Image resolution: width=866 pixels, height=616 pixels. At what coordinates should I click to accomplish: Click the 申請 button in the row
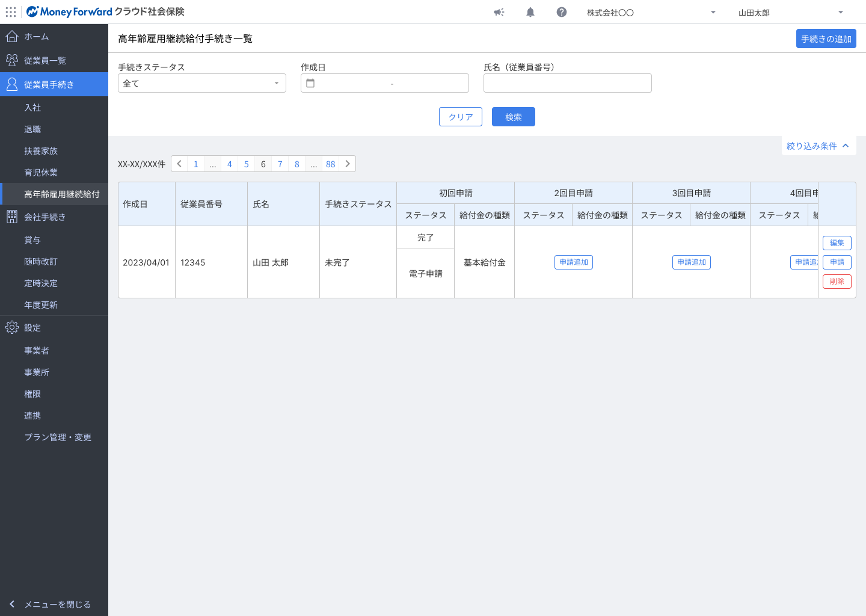pos(837,262)
